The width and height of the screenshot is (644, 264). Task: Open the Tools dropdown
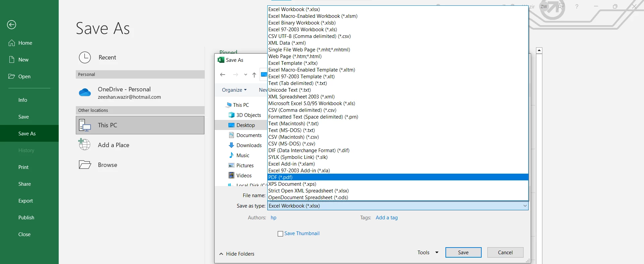[x=428, y=253]
